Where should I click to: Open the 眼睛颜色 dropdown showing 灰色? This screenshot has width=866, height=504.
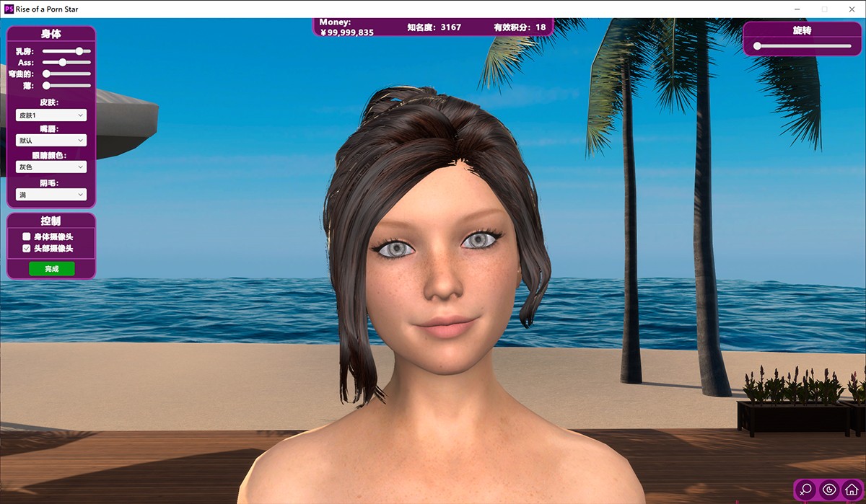tap(51, 167)
